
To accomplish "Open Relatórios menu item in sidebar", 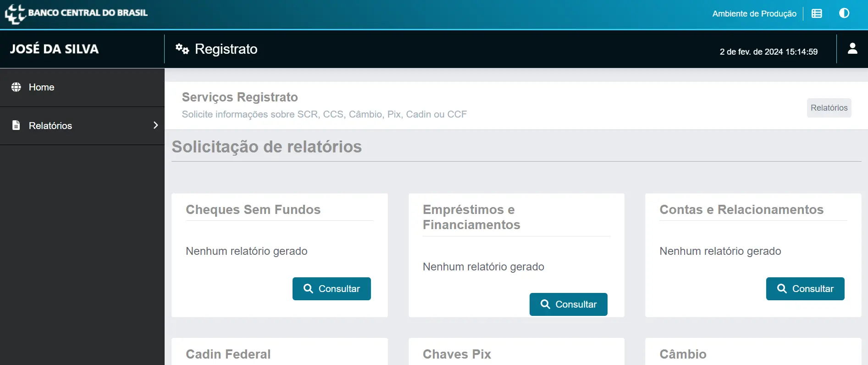I will [x=83, y=126].
